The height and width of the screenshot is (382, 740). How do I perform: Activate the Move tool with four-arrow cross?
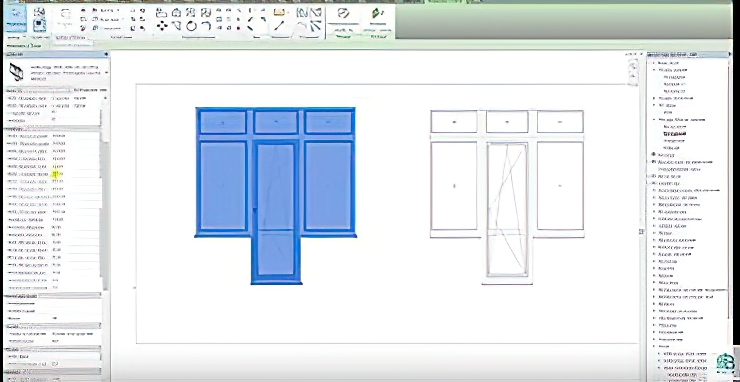pyautogui.click(x=162, y=26)
